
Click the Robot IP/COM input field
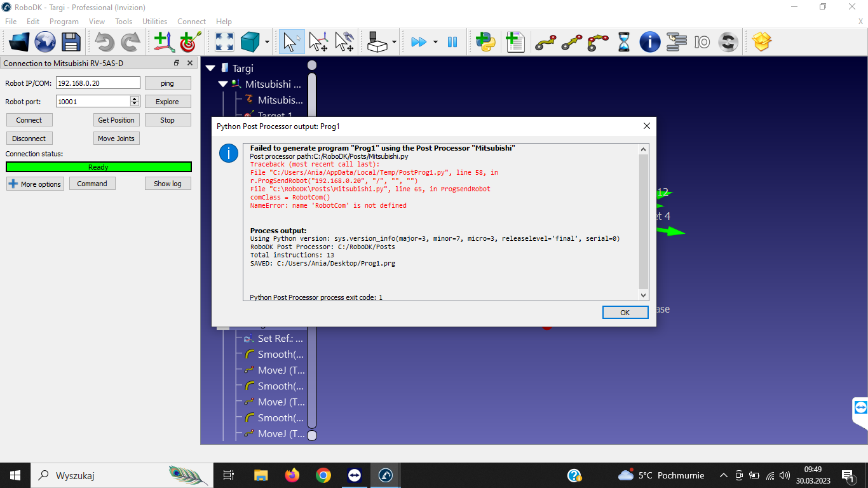(x=98, y=83)
